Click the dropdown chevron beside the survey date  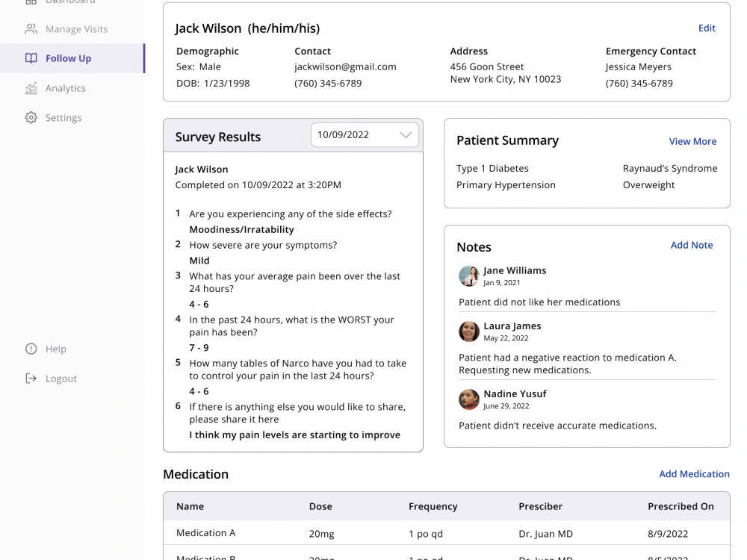(406, 134)
